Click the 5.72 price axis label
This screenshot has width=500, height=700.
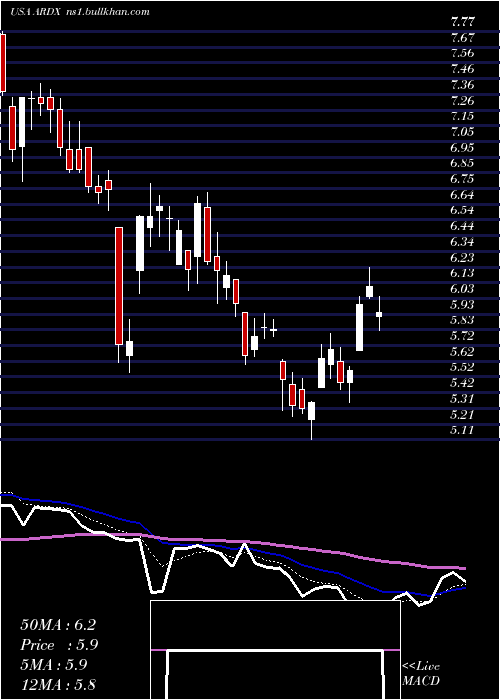pos(462,336)
